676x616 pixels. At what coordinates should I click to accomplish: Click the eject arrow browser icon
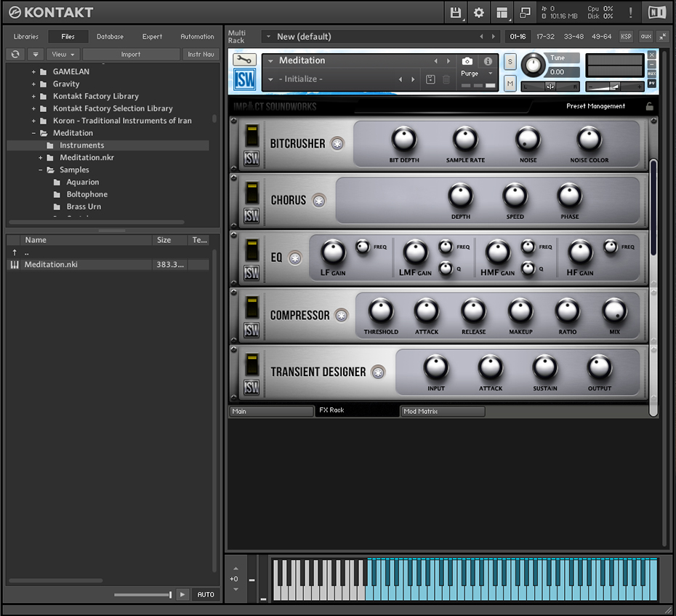[36, 55]
